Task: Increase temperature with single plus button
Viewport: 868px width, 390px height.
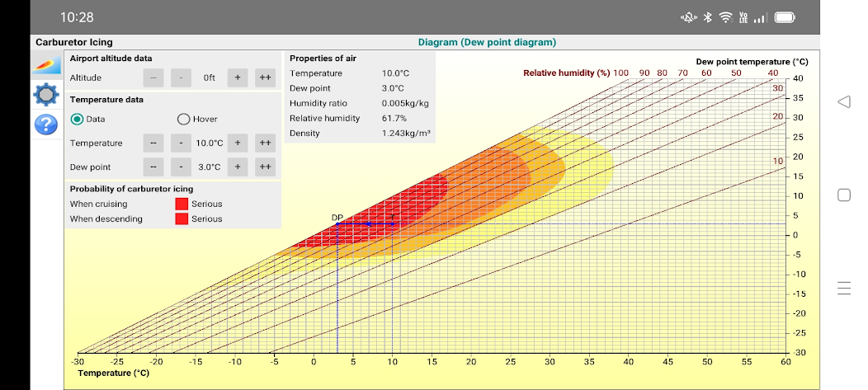Action: click(x=237, y=143)
